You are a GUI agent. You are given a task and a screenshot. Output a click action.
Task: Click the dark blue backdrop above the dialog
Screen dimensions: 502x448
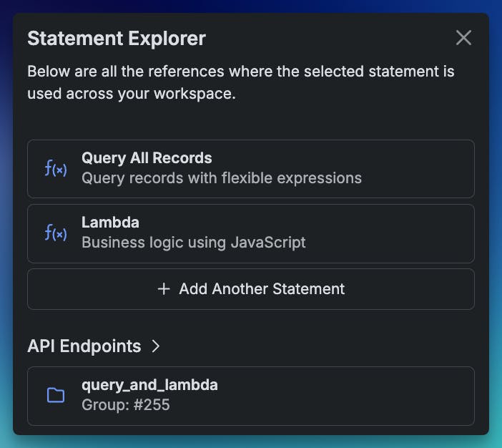(x=250, y=6)
